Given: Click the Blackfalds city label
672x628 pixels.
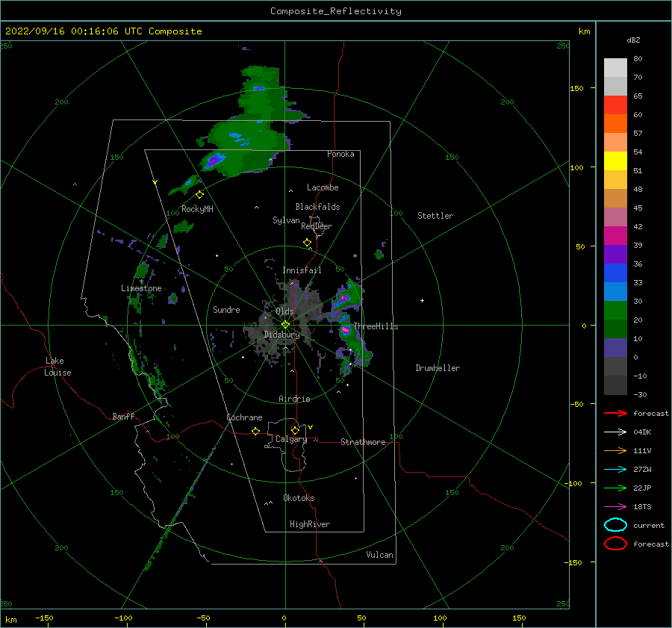Looking at the screenshot, I should tap(317, 207).
